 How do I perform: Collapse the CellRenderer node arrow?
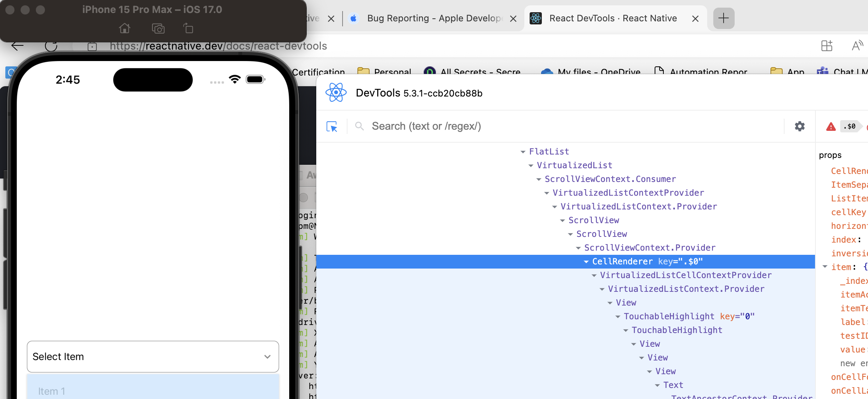(586, 262)
